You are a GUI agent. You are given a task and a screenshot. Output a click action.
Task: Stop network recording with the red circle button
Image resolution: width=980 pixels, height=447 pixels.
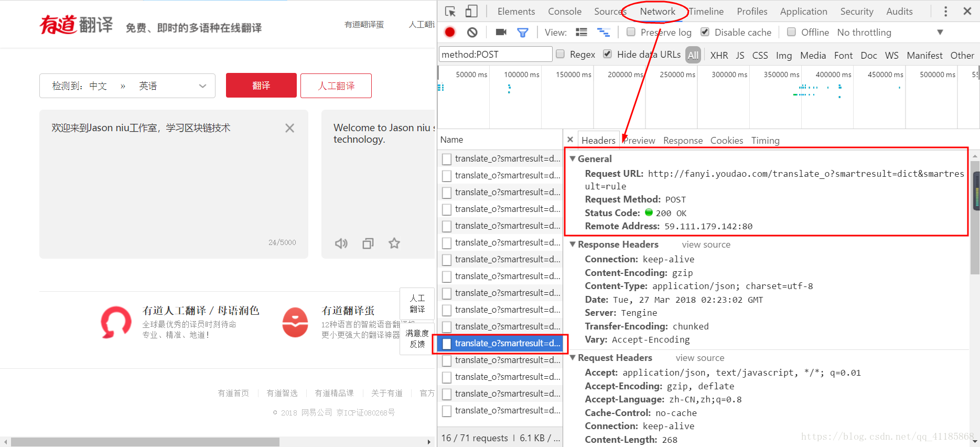(450, 32)
